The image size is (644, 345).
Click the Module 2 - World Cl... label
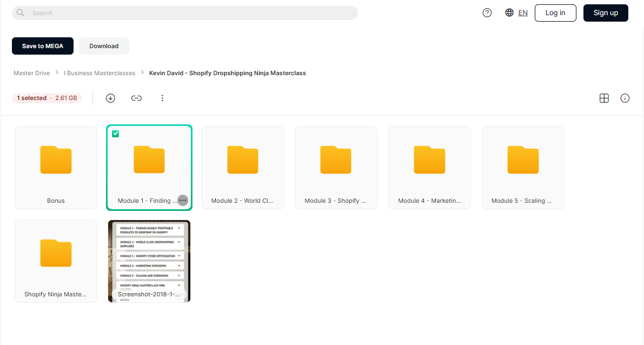(242, 201)
